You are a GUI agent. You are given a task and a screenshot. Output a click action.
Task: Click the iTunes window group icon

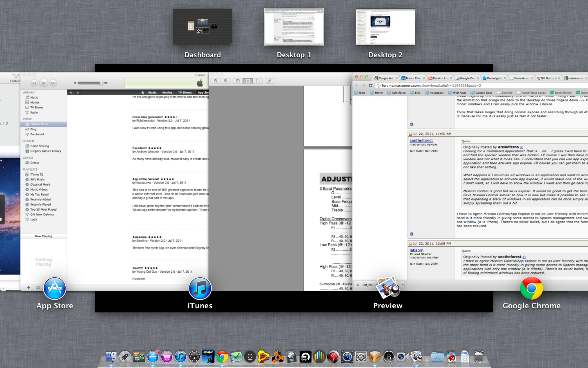coord(200,288)
